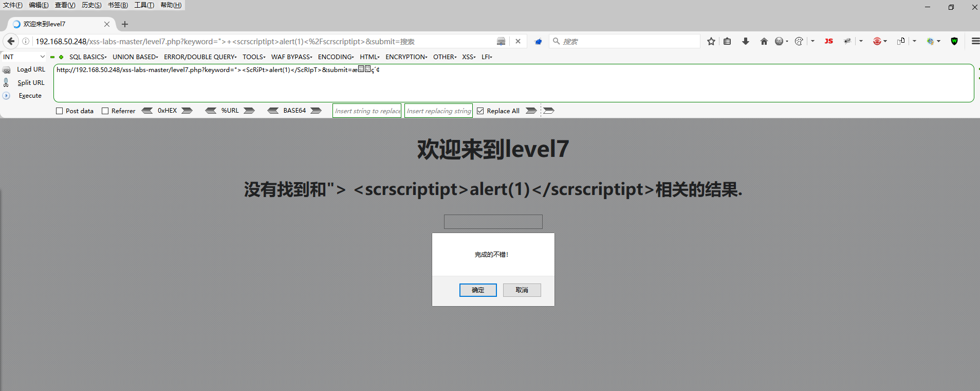Screen dimensions: 980x391
Task: Uncheck the Replace All checkbox
Action: pyautogui.click(x=480, y=111)
